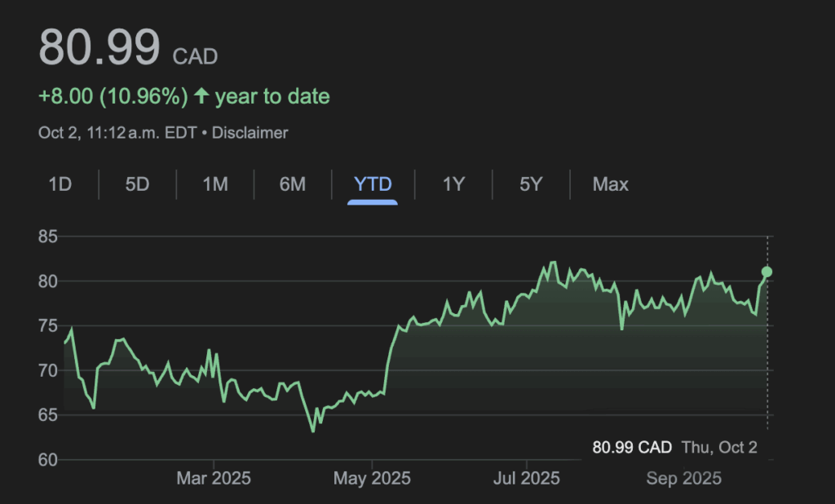Show the Max time range

tap(611, 184)
